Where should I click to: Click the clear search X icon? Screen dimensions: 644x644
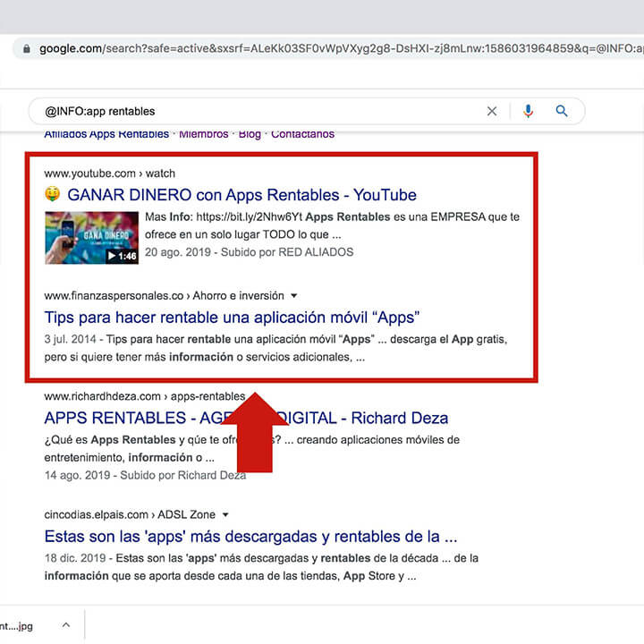(492, 112)
